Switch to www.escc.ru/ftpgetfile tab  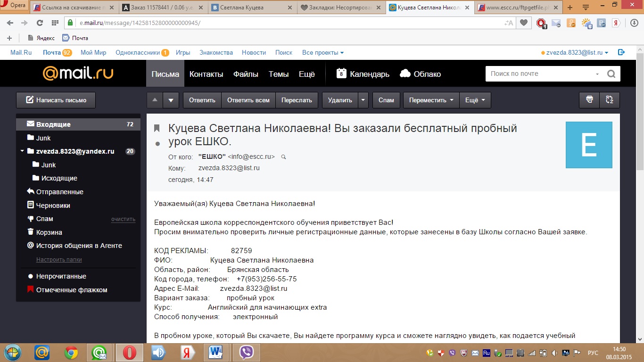[x=519, y=8]
